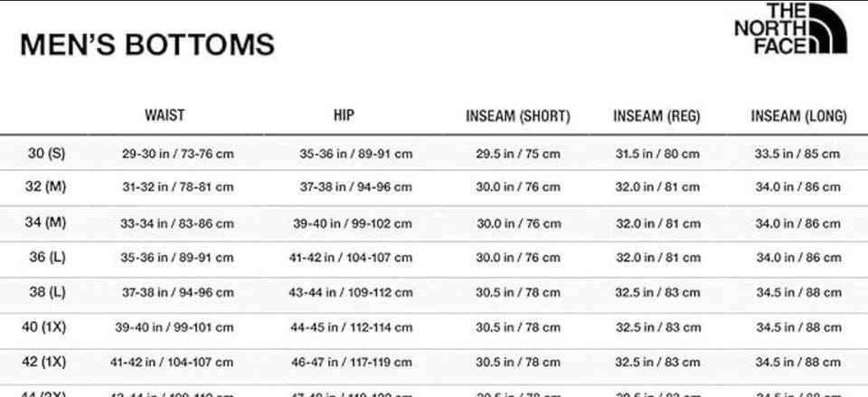Click the Men's Bottoms heading
The width and height of the screenshot is (868, 397).
tap(146, 44)
